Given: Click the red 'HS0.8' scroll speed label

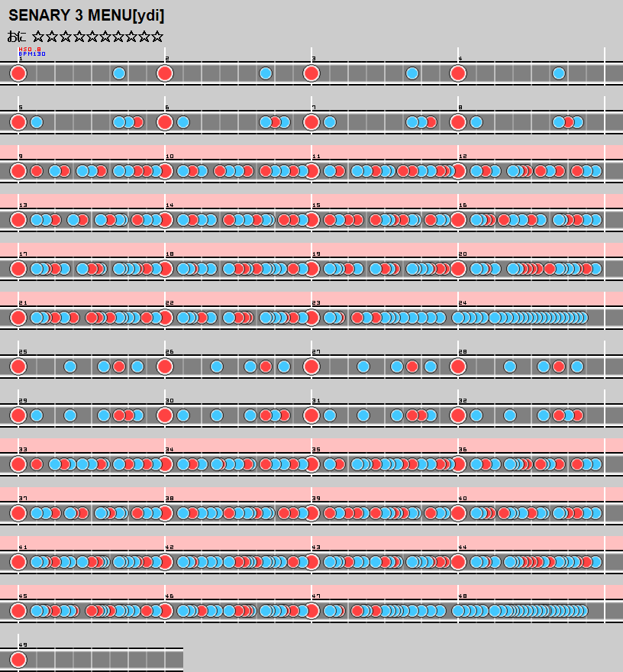Looking at the screenshot, I should pyautogui.click(x=30, y=50).
